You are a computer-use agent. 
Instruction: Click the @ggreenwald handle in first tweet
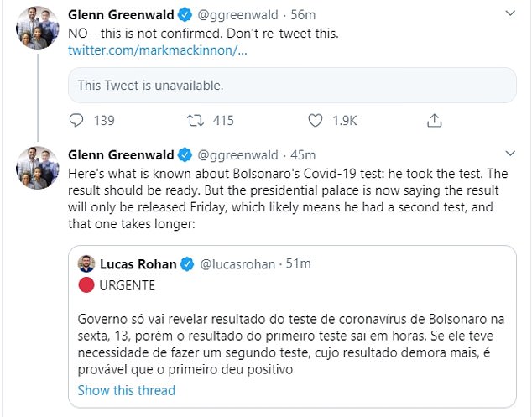238,14
